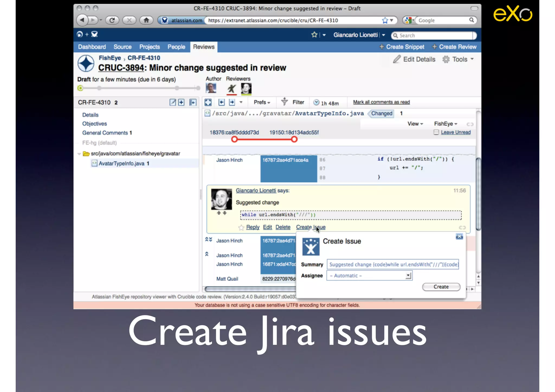The width and height of the screenshot is (555, 392).
Task: Click the comment permalink chain icon
Action: pyautogui.click(x=462, y=227)
